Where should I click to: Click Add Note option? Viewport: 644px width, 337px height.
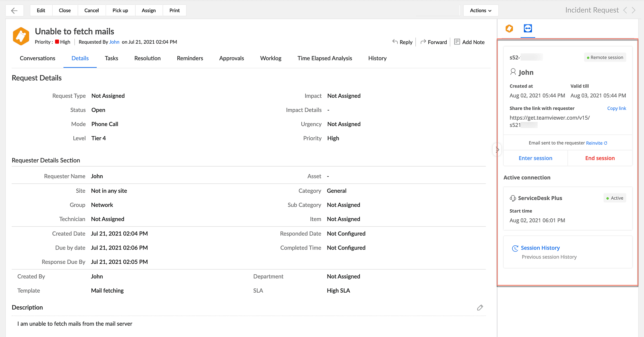point(469,42)
